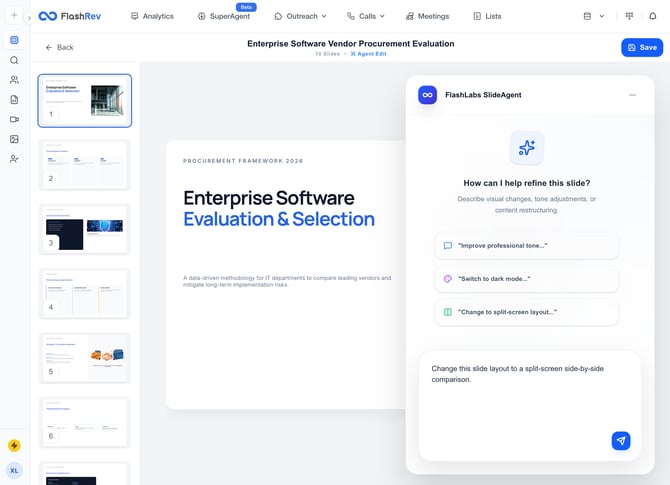Expand the Calls dropdown menu
This screenshot has width=670, height=485.
pos(366,16)
